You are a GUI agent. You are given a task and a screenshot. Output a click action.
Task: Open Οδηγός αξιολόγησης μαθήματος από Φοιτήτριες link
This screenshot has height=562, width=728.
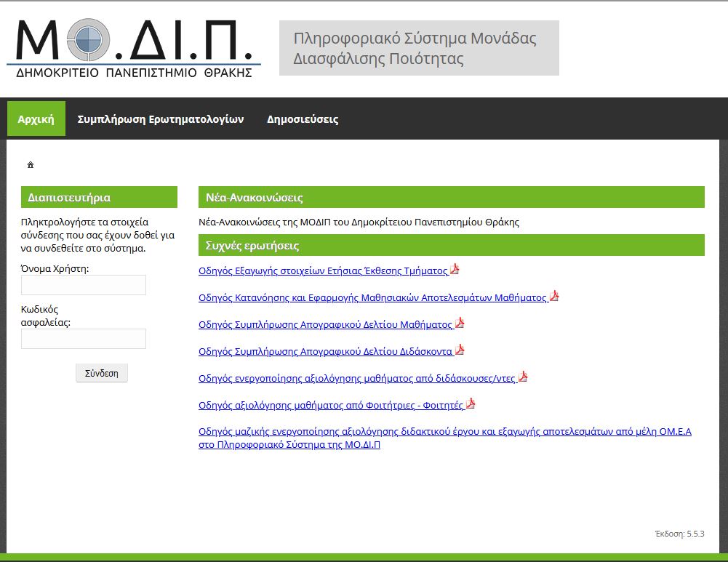click(x=331, y=406)
